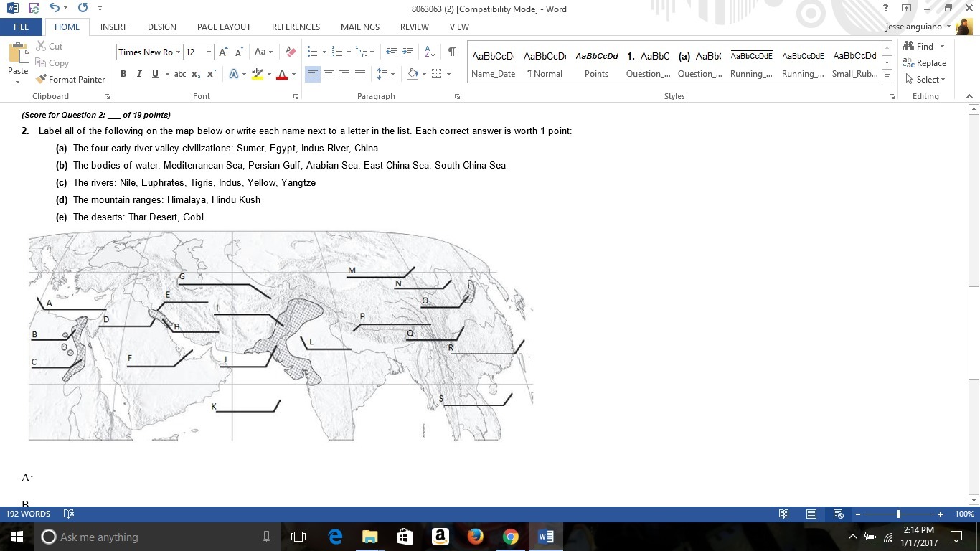
Task: Open the font name dropdown
Action: coord(178,52)
